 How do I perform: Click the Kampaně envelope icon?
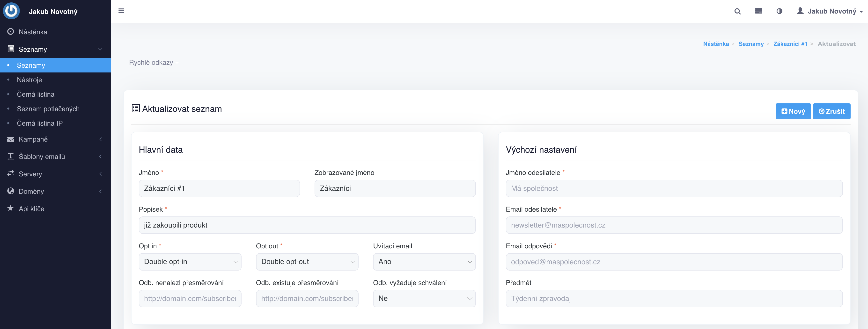[x=11, y=139]
